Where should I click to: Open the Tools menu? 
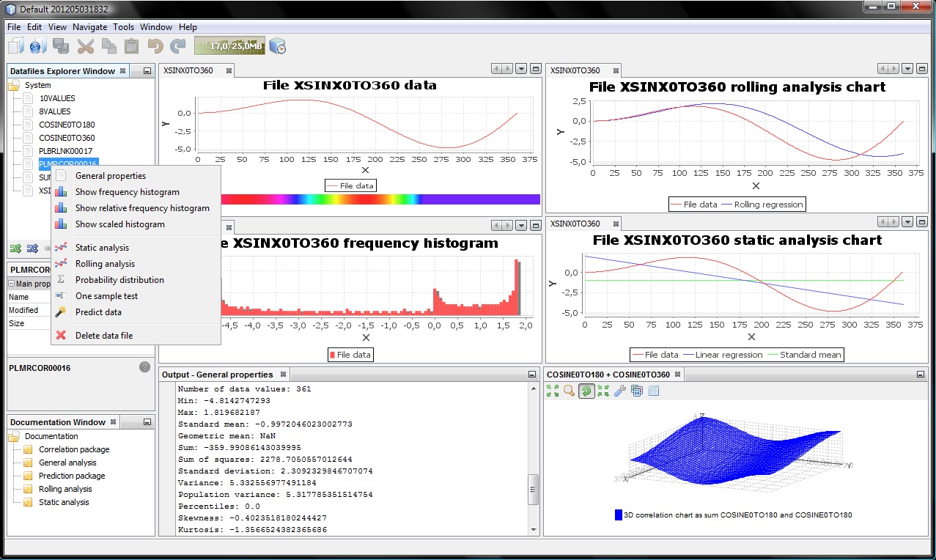(x=124, y=27)
